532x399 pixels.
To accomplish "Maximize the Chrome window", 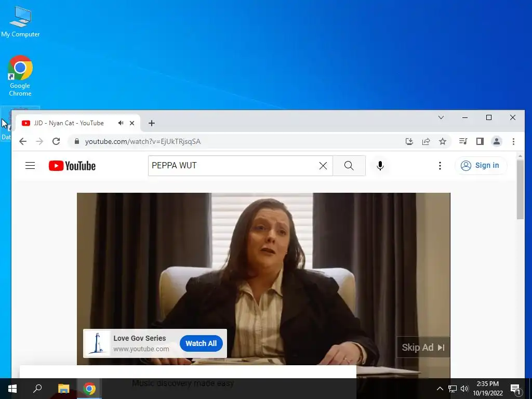I will (488, 117).
